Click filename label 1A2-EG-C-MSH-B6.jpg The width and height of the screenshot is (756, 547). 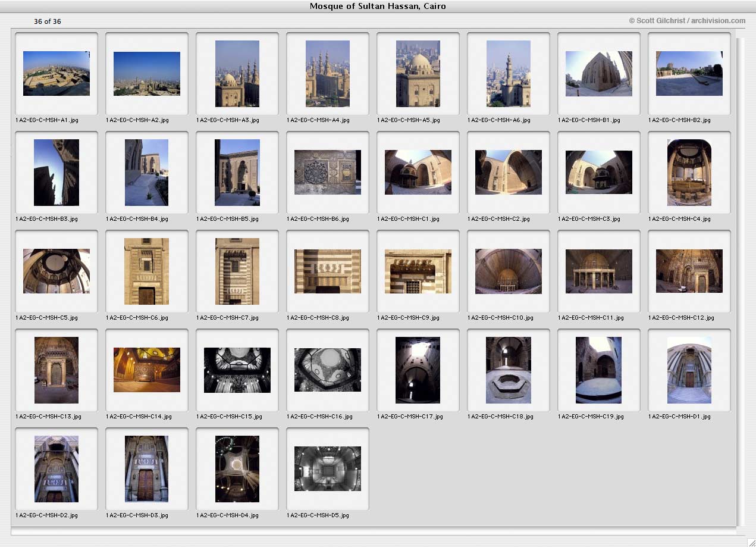[318, 219]
